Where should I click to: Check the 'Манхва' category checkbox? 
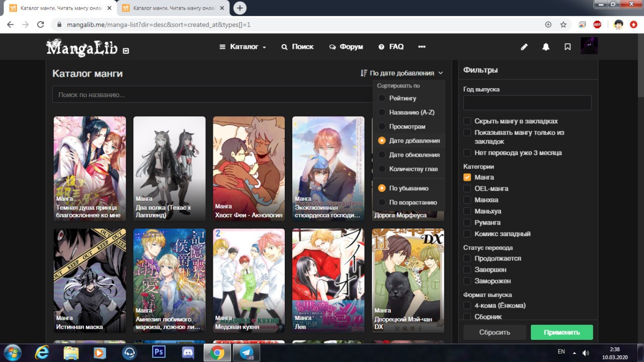click(467, 200)
